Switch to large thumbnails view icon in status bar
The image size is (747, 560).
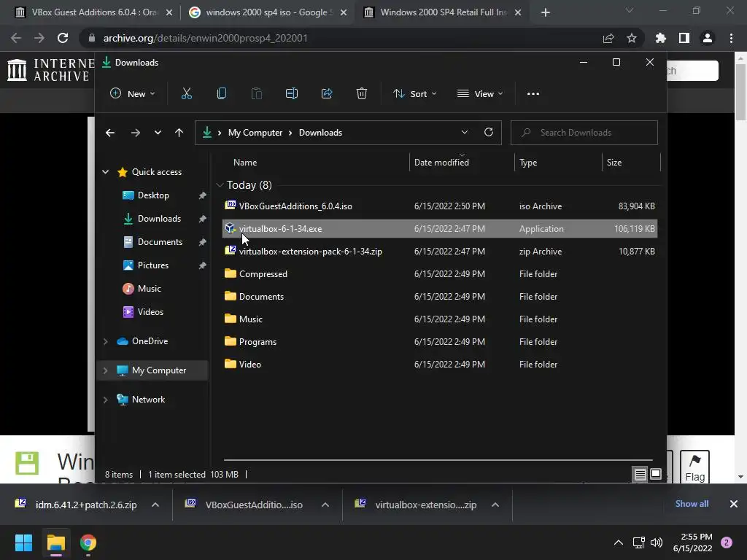click(656, 474)
